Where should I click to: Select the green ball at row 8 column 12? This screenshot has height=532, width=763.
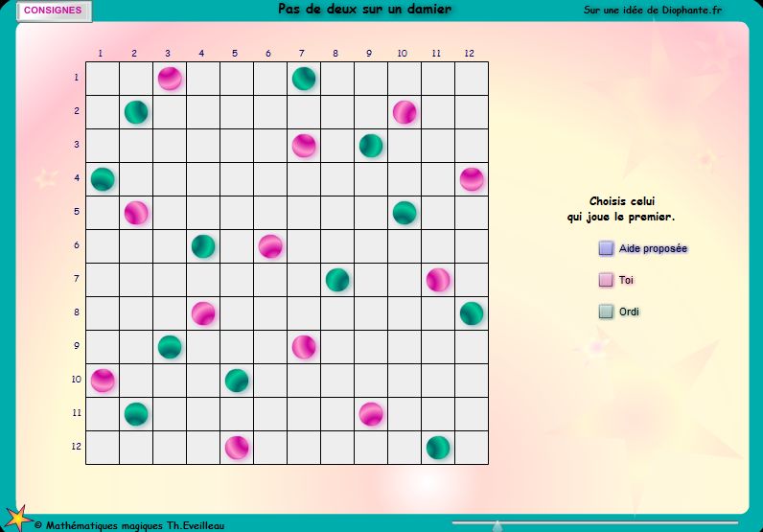tap(472, 314)
